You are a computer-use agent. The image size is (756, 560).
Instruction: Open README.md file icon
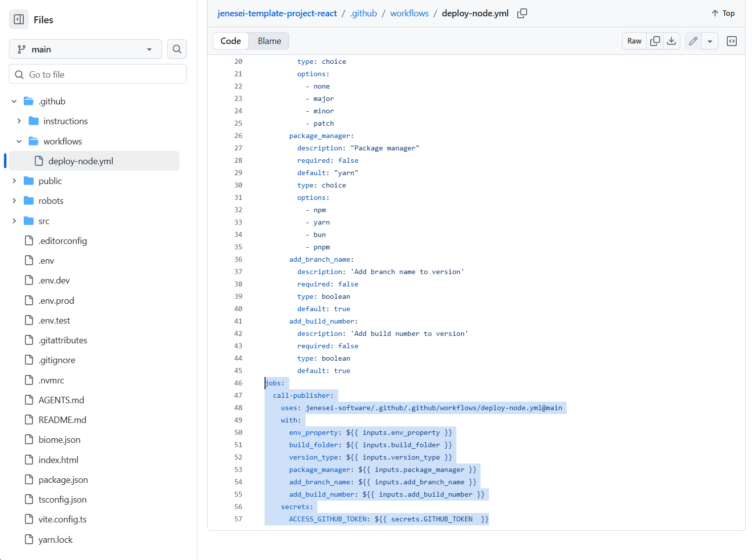pos(29,420)
